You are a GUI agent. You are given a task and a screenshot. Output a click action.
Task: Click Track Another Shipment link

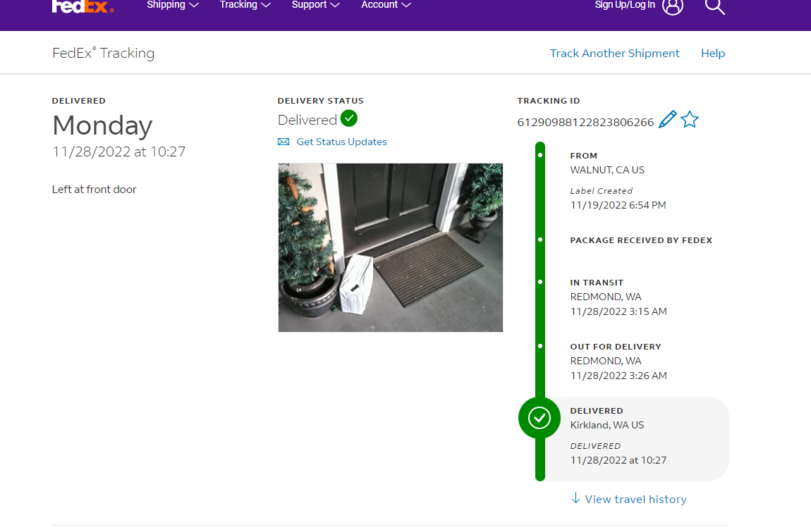point(614,54)
